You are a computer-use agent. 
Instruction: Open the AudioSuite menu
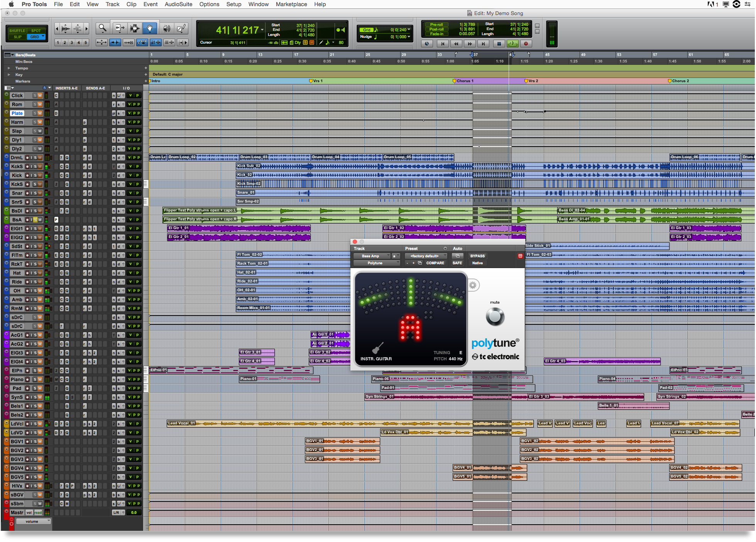pos(178,4)
